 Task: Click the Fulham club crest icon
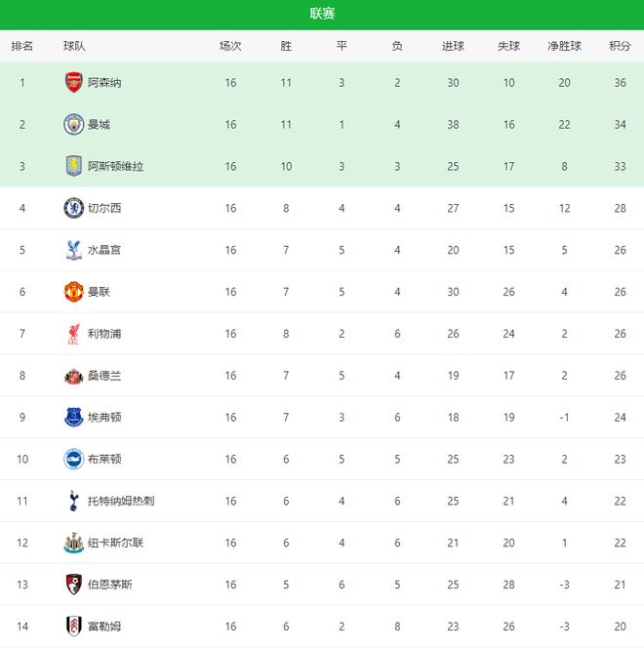73,627
